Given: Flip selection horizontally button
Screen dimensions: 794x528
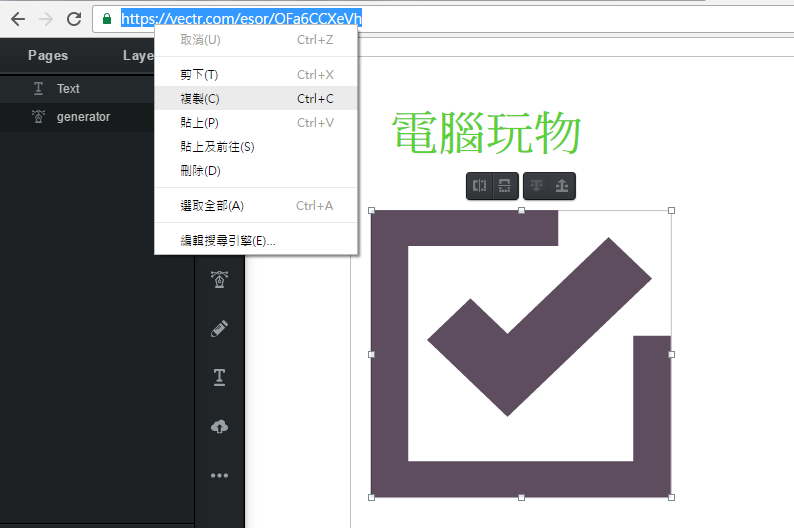Looking at the screenshot, I should pos(479,186).
